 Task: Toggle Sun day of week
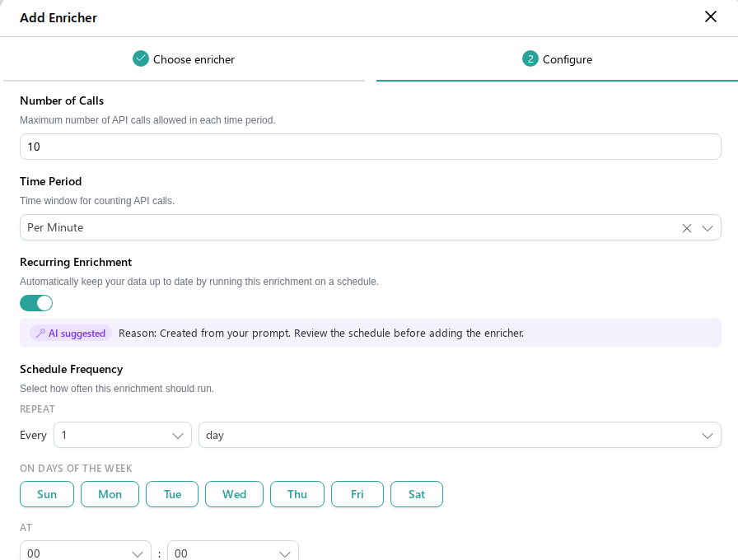[x=47, y=494]
